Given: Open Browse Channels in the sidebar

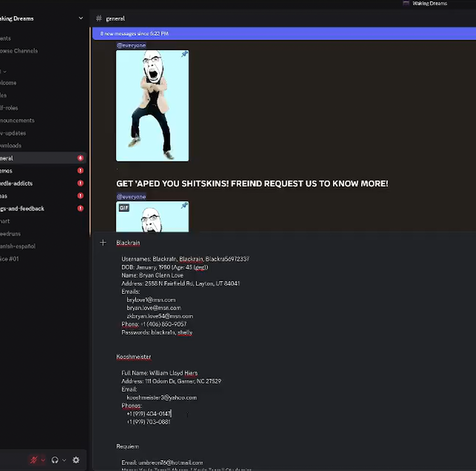Looking at the screenshot, I should [19, 51].
